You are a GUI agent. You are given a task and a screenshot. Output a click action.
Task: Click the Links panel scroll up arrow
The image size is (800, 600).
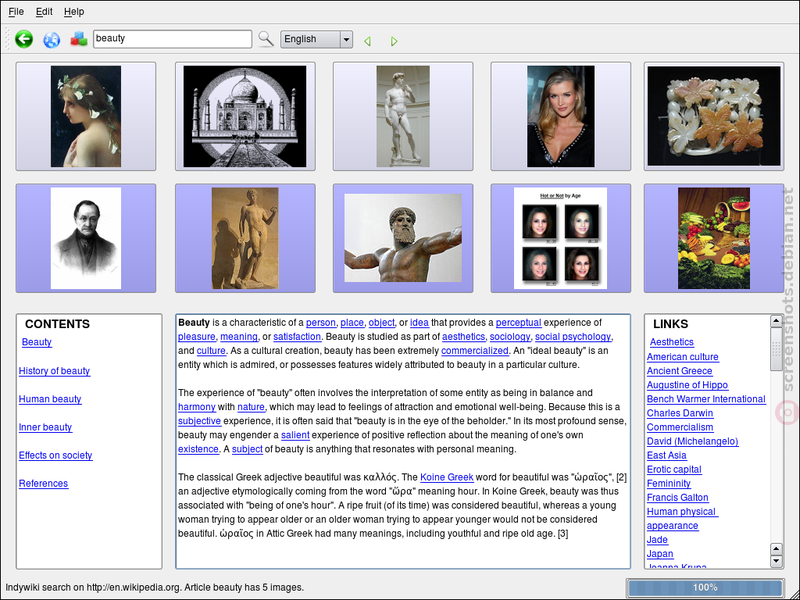[776, 321]
